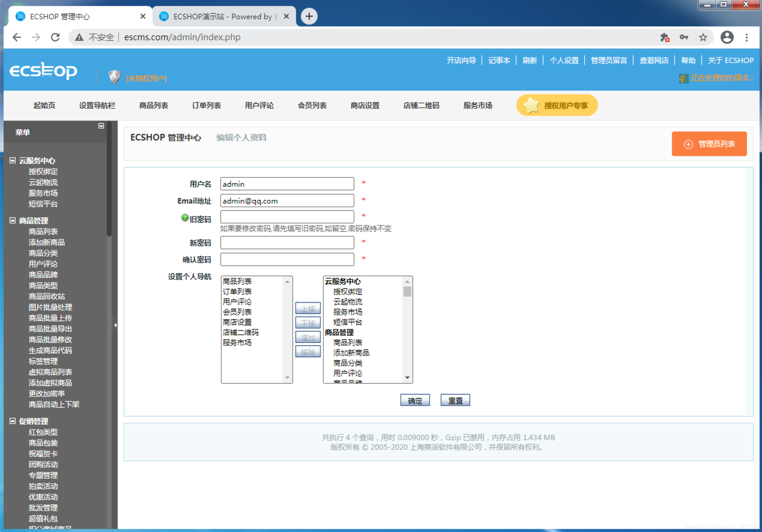Open the 管理员留言 header link
This screenshot has width=762, height=532.
[x=609, y=60]
